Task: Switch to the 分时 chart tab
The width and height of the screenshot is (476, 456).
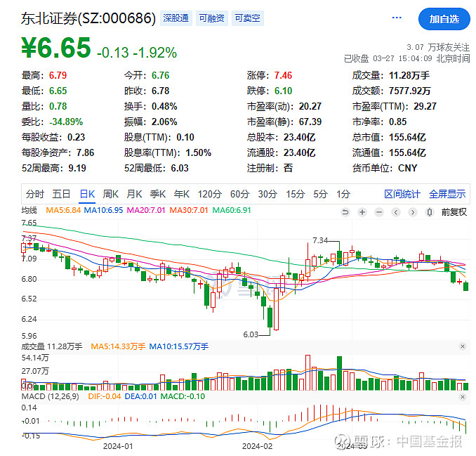Action: [x=35, y=194]
